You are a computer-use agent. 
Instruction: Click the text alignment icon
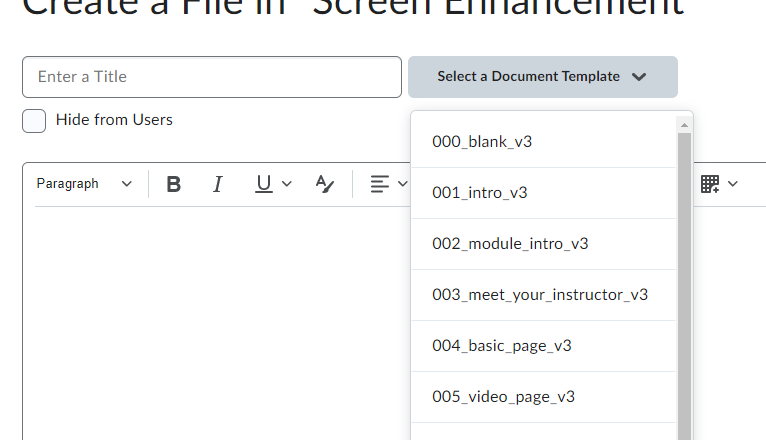380,184
